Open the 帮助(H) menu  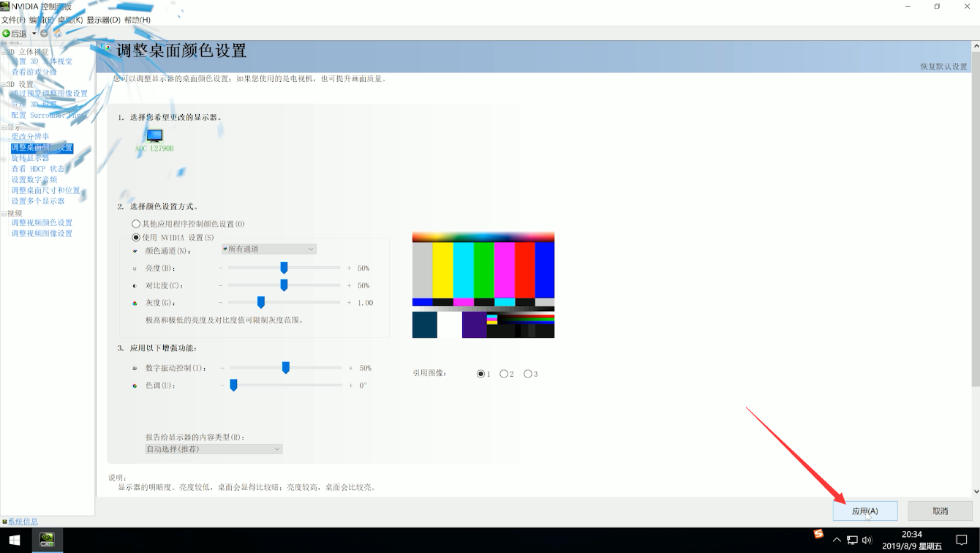[137, 20]
